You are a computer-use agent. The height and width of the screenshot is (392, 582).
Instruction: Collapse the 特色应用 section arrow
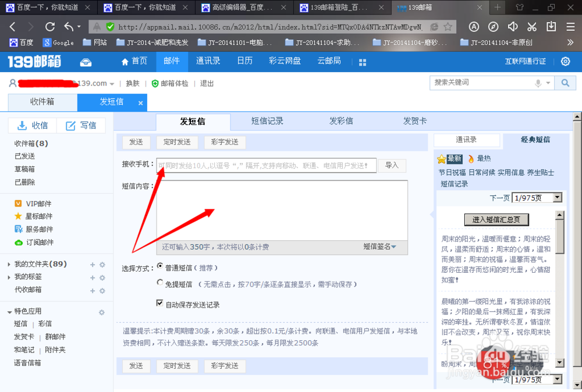[x=9, y=312]
